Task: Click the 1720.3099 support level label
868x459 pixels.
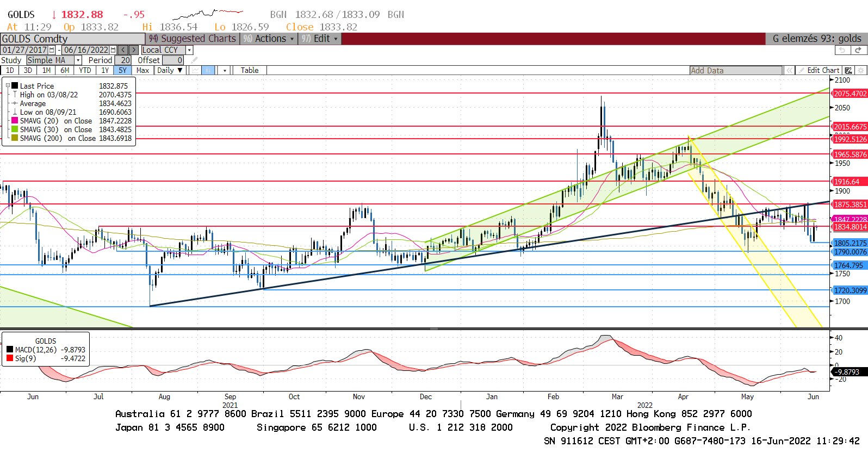Action: click(850, 290)
